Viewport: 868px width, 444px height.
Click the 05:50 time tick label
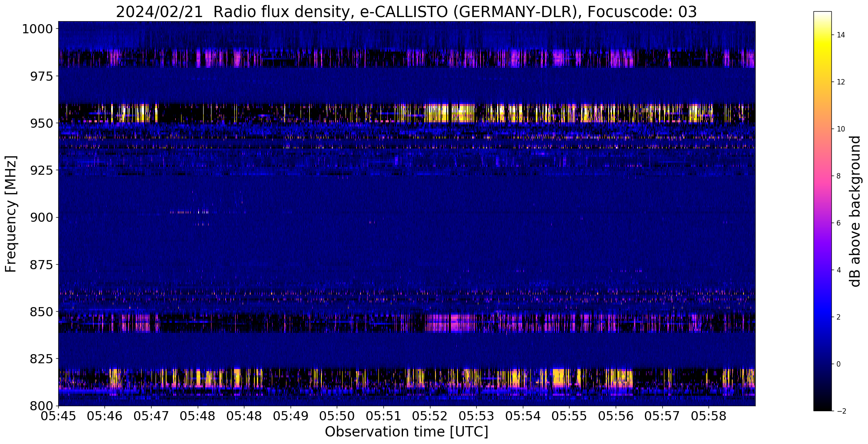337,416
